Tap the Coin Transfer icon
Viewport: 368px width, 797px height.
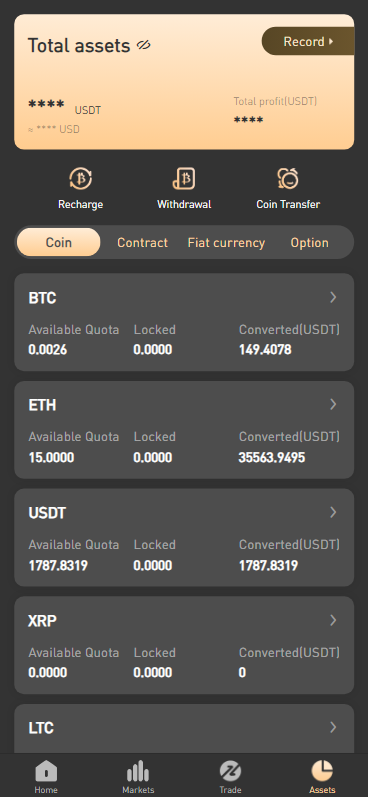(288, 179)
